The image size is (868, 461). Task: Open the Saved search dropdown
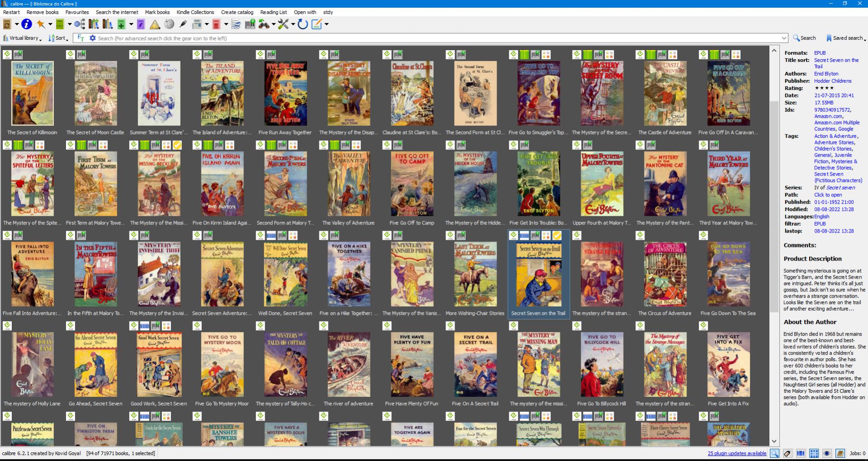click(x=845, y=38)
